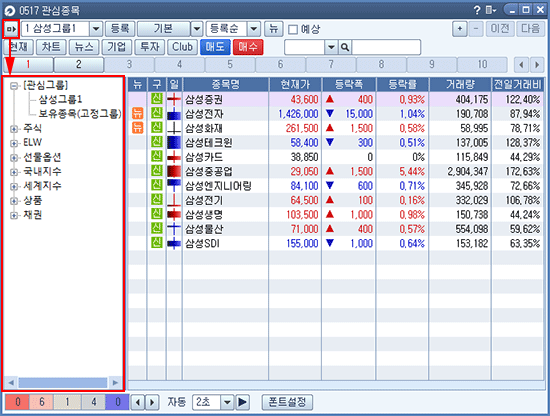Screen dimensions: 550x416
Task: Click the 뉴스 button
Action: tap(84, 47)
